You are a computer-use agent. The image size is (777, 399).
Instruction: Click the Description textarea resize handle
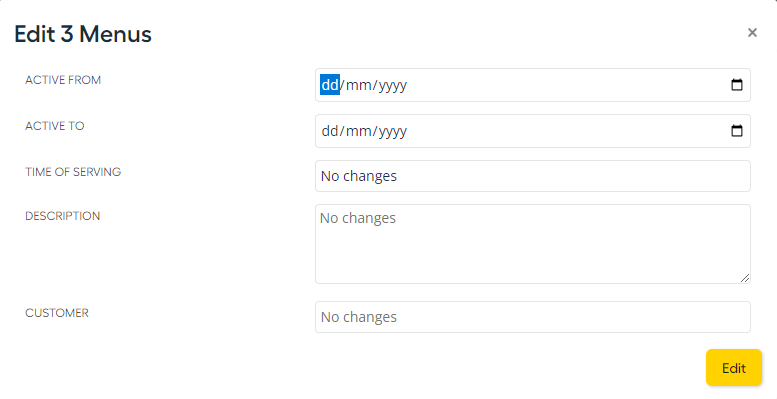click(x=745, y=278)
